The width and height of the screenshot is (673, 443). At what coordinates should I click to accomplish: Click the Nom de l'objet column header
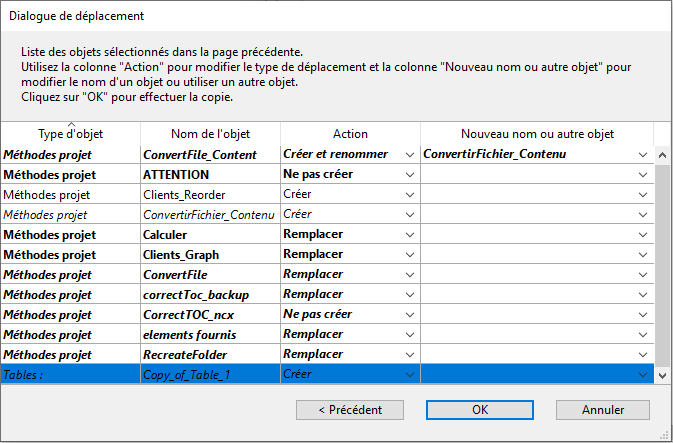[x=210, y=134]
